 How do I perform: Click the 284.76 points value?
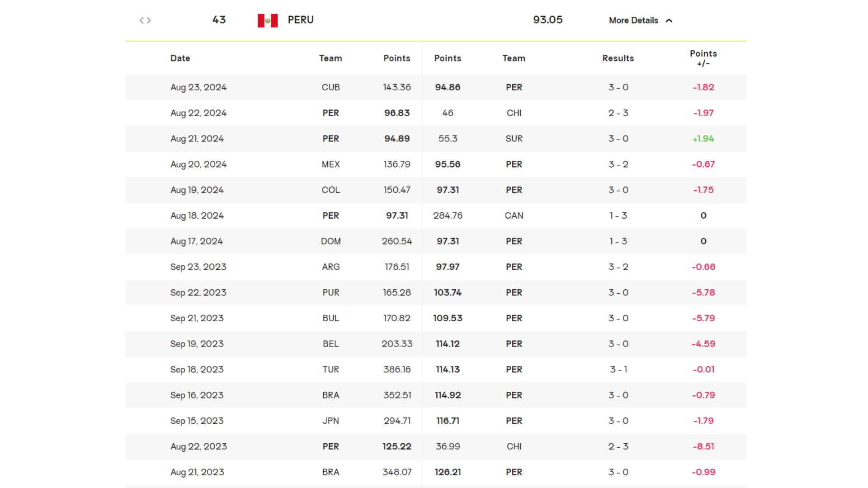click(448, 216)
